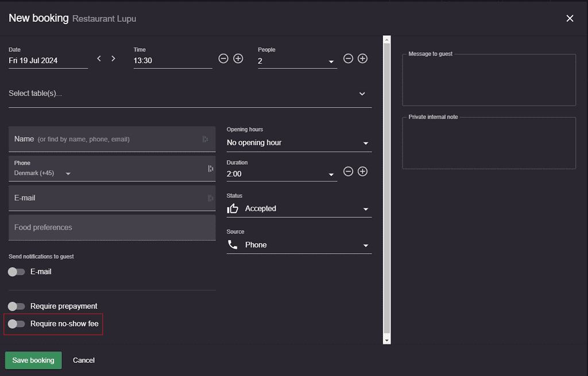Decrease booking time with minus icon
588x376 pixels.
[x=223, y=59]
